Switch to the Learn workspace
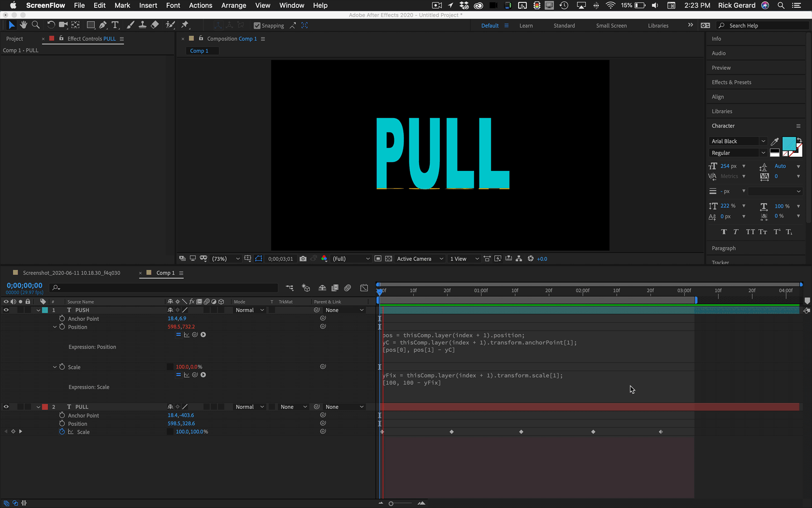Image resolution: width=812 pixels, height=508 pixels. [x=526, y=26]
